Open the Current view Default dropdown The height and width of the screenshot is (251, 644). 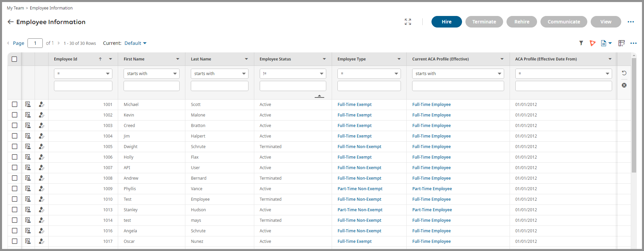tap(135, 43)
